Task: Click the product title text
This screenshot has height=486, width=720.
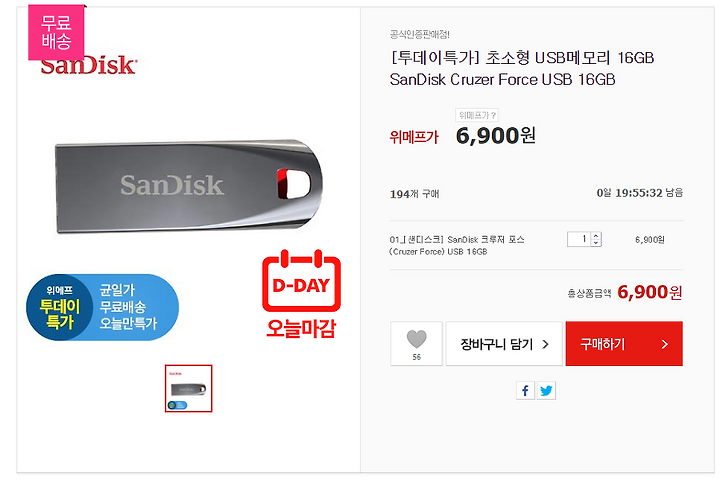Action: point(522,68)
